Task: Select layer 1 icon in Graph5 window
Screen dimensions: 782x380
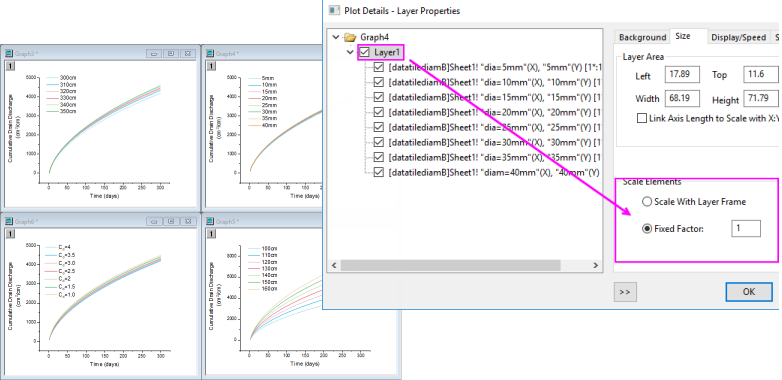Action: [210, 234]
